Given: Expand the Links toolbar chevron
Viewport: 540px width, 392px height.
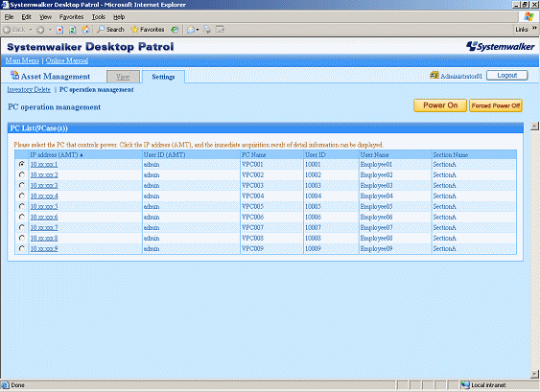Looking at the screenshot, I should (x=534, y=28).
